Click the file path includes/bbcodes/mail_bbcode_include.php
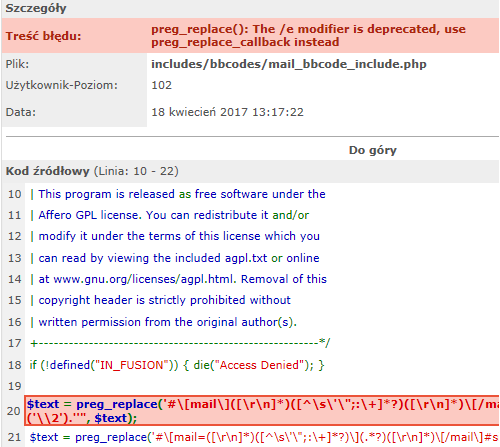Image resolution: width=500 pixels, height=447 pixels. (289, 64)
